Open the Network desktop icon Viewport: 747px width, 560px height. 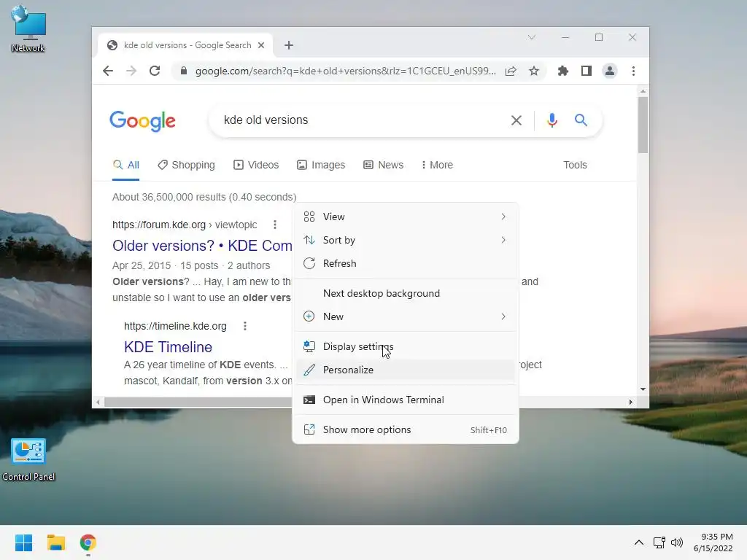click(28, 29)
